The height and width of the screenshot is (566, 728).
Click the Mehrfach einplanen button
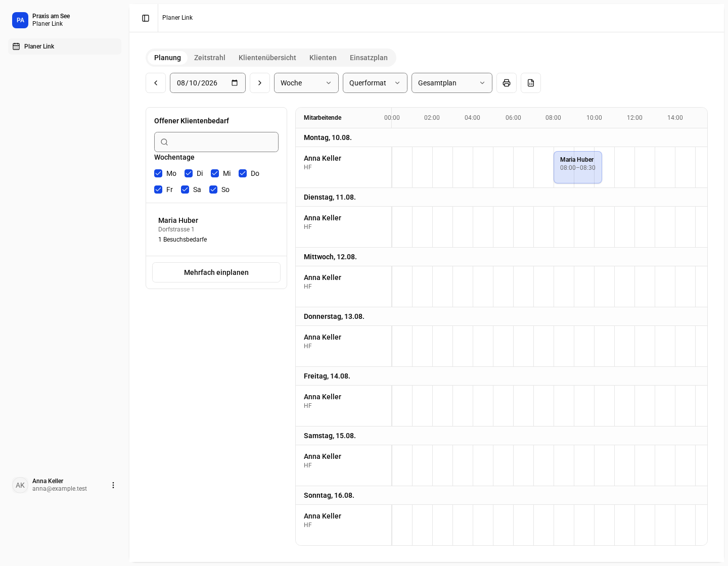(216, 272)
